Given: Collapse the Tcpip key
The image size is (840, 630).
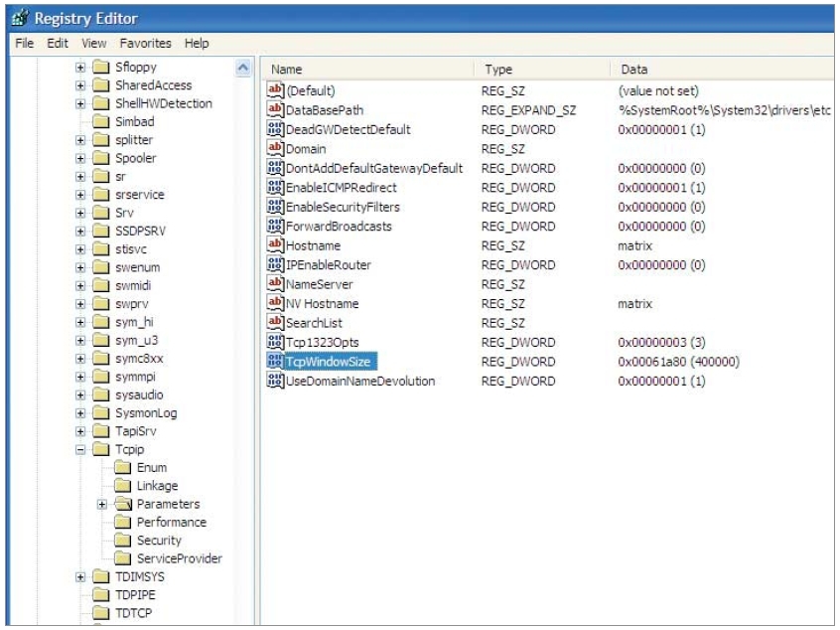Looking at the screenshot, I should [x=80, y=449].
